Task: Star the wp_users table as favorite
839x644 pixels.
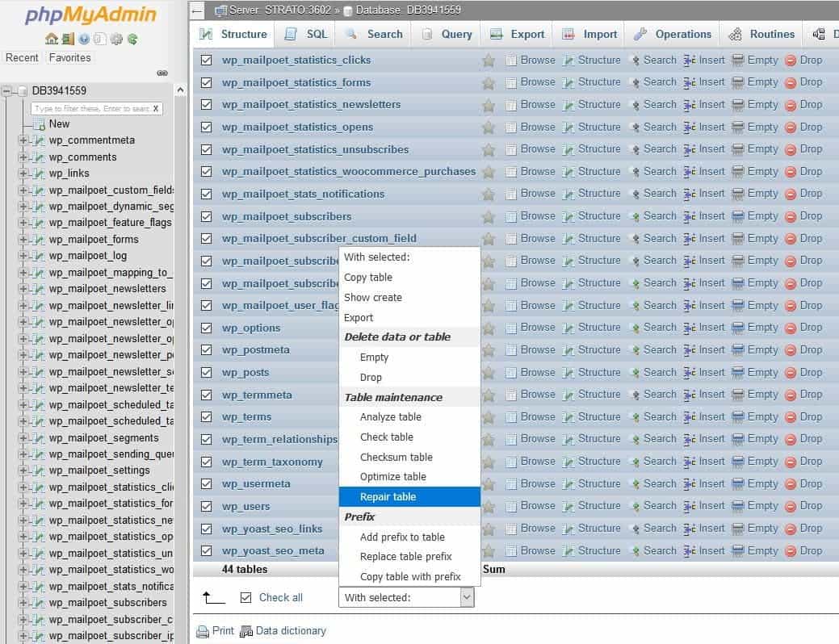Action: pos(488,506)
